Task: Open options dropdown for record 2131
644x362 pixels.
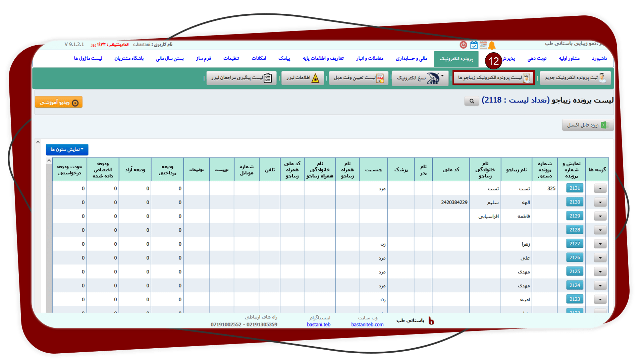Action: point(600,188)
